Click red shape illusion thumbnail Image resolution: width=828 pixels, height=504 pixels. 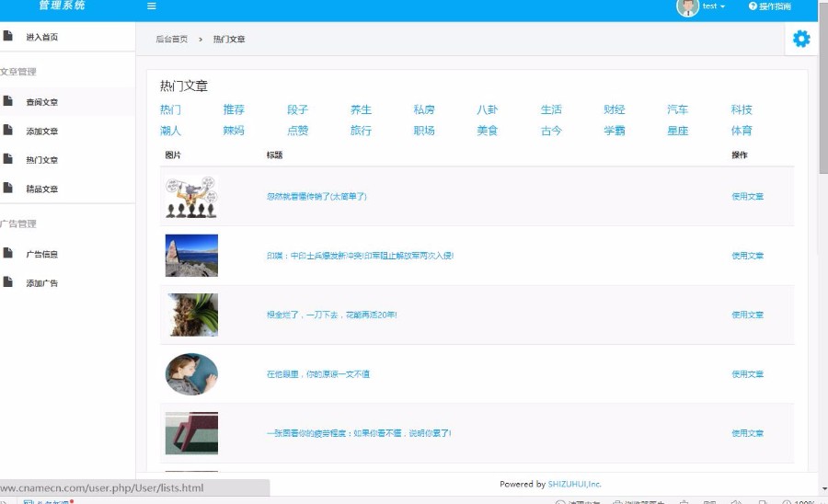point(191,433)
